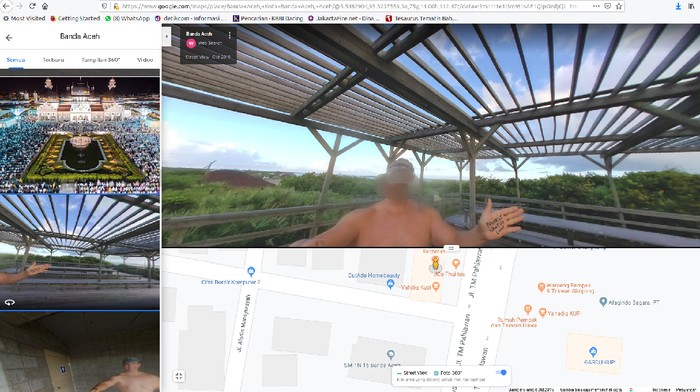Select the SMPN 13 Banda Aceh map pin
The width and height of the screenshot is (700, 392).
(x=391, y=354)
